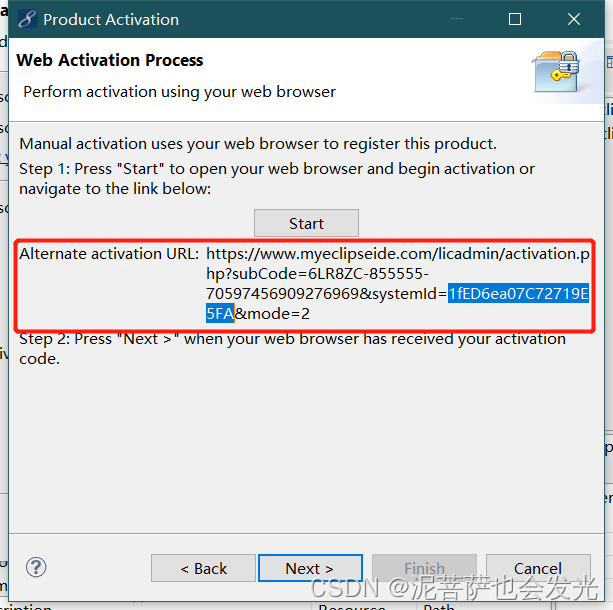
Task: Click the MyEclipse logo in title bar
Action: 27,19
